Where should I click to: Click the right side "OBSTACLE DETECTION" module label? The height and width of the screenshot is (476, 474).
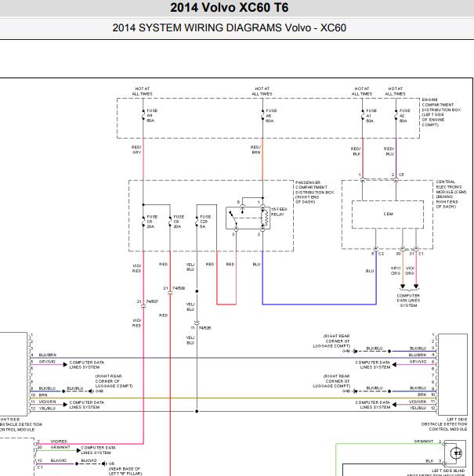tap(20, 424)
